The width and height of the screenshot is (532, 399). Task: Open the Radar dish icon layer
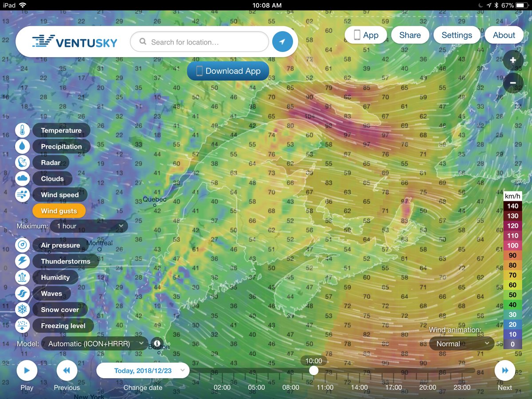[23, 163]
